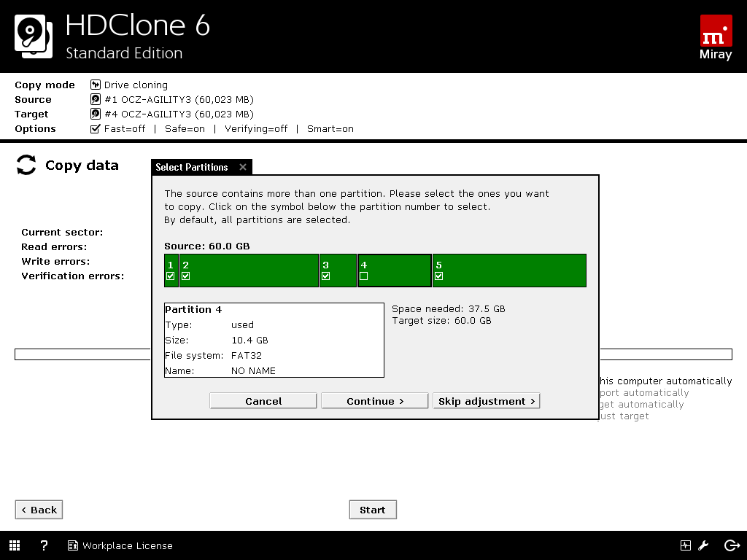Click 'NO NAME' partition name value
This screenshot has width=747, height=560.
pyautogui.click(x=253, y=370)
